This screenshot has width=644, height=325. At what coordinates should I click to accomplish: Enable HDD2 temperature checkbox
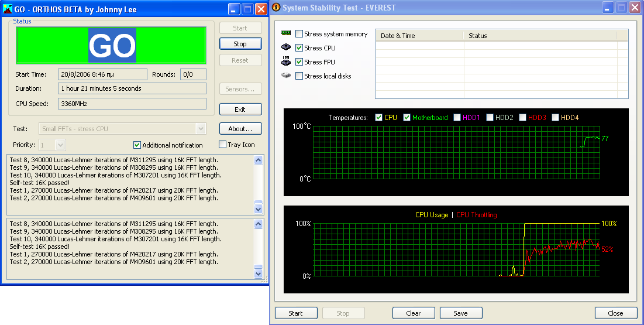[490, 117]
